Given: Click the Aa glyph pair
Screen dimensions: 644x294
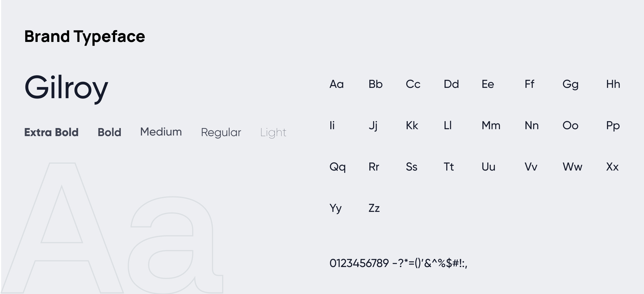Looking at the screenshot, I should tap(337, 84).
